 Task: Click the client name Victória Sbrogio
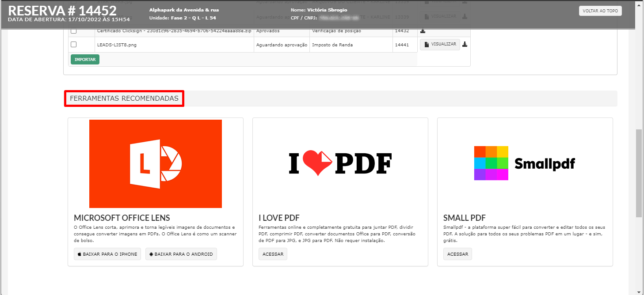click(327, 10)
